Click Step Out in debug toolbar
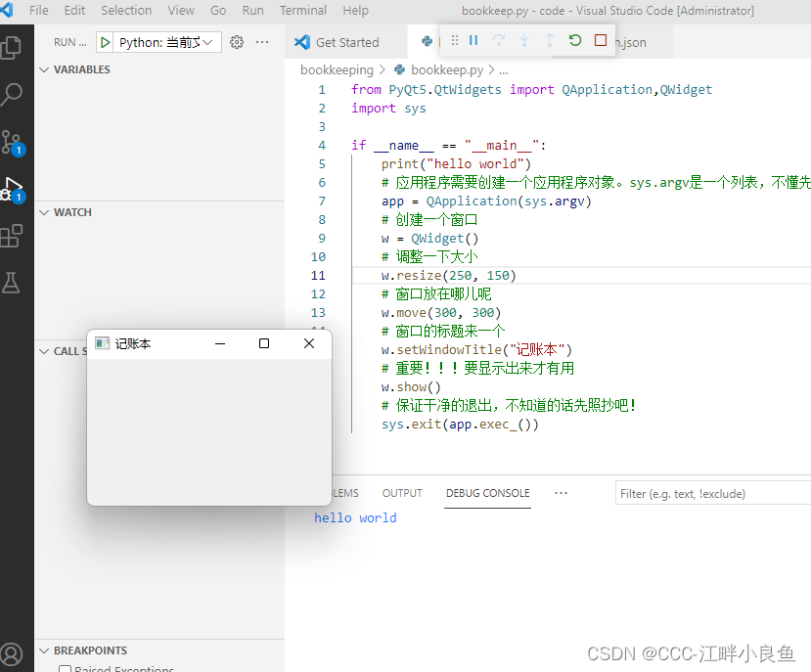The image size is (811, 672). [549, 40]
